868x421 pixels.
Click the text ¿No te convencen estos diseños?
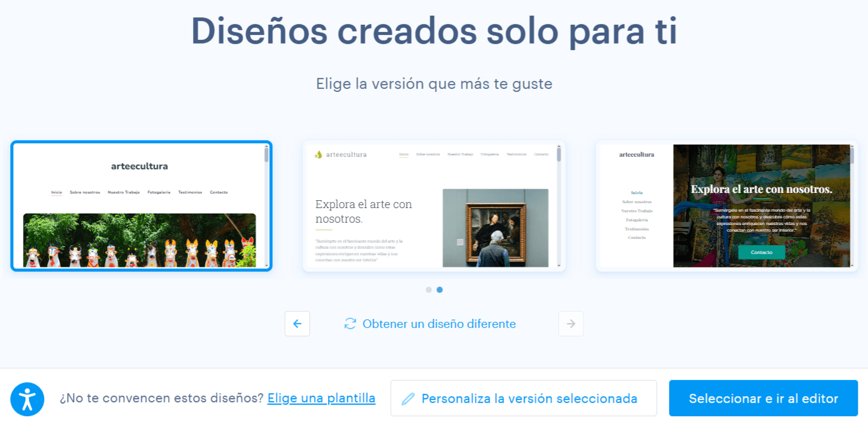(162, 399)
